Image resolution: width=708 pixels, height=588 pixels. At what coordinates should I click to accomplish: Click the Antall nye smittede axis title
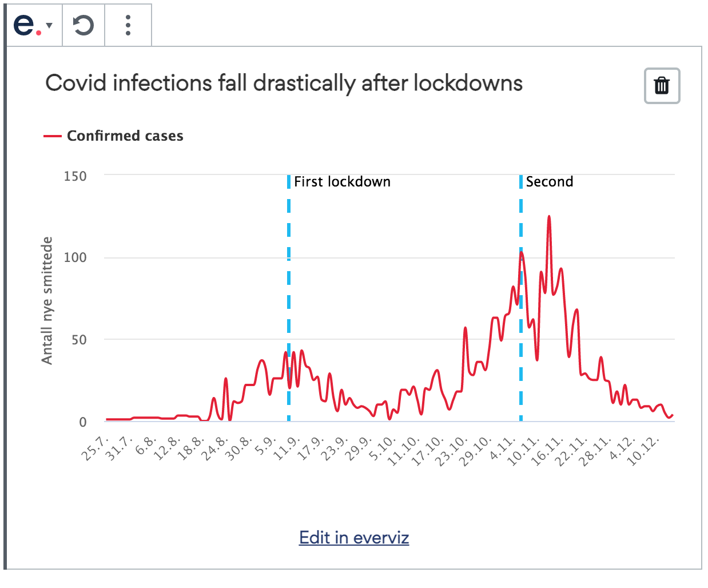coord(47,301)
